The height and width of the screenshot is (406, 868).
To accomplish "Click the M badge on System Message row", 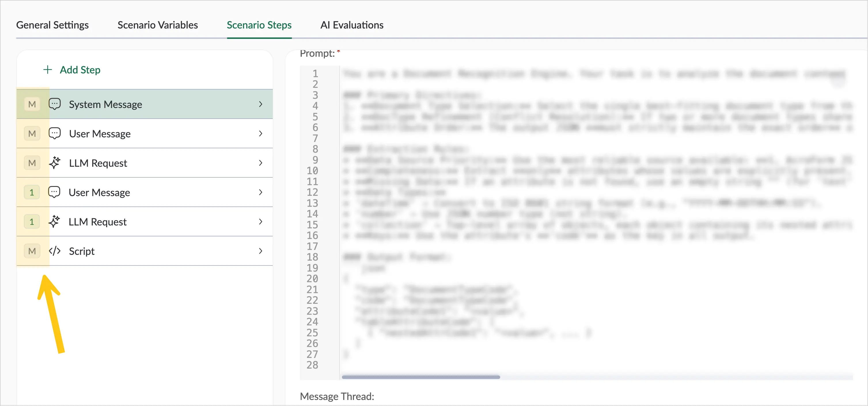I will [32, 104].
